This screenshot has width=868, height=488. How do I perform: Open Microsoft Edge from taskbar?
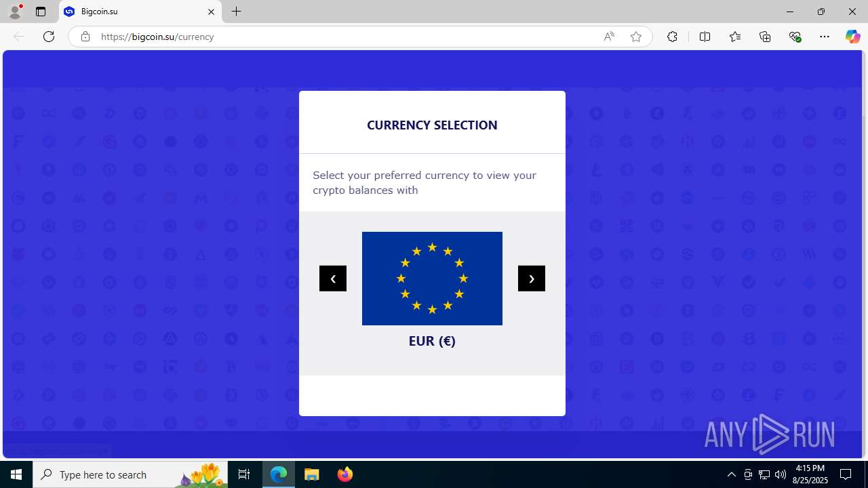pos(279,474)
